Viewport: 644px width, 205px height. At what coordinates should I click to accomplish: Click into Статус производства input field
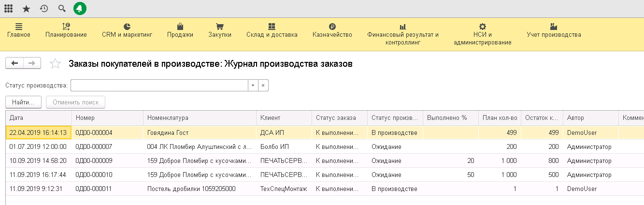point(159,86)
